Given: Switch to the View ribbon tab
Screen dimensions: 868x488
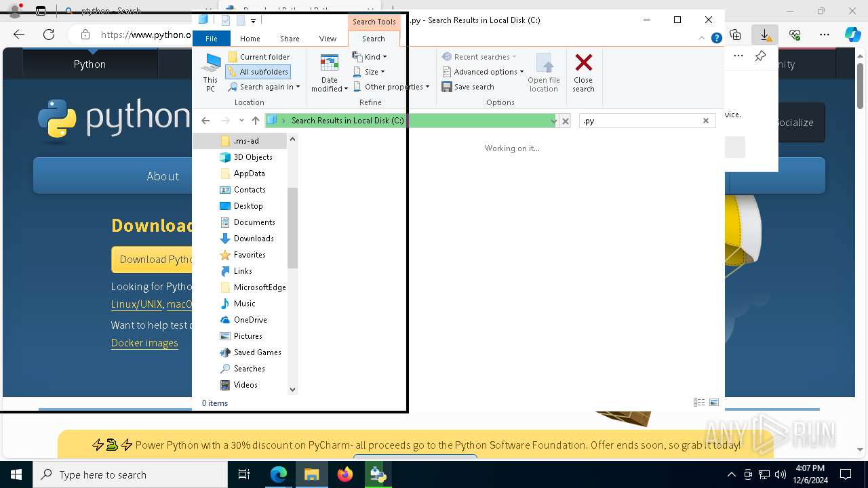Looking at the screenshot, I should tap(328, 39).
